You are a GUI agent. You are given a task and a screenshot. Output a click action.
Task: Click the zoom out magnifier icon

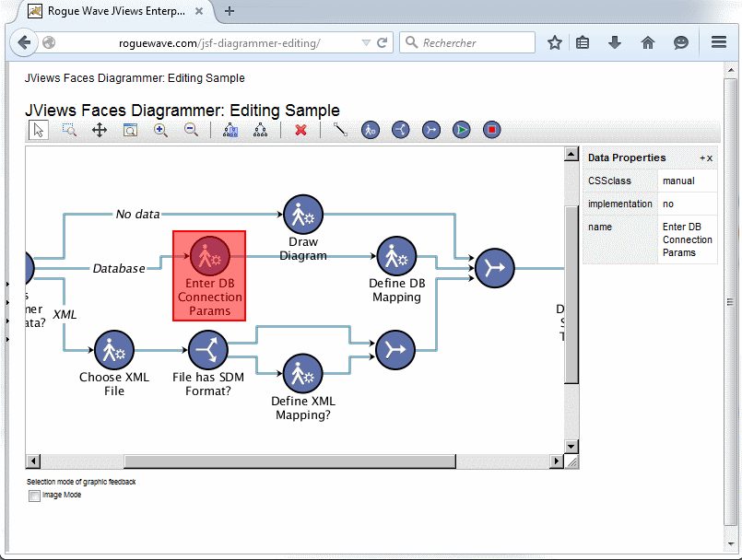191,130
